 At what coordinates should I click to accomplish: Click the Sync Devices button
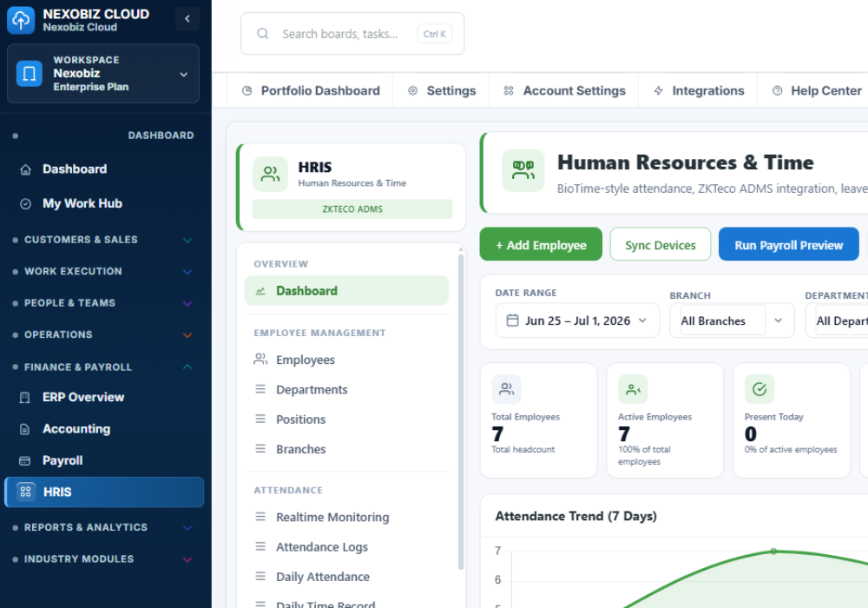click(661, 244)
